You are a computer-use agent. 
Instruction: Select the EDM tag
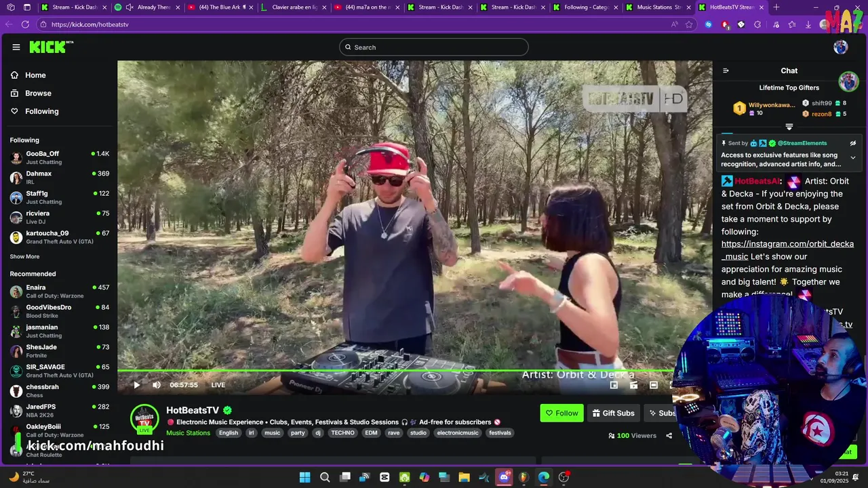point(371,433)
